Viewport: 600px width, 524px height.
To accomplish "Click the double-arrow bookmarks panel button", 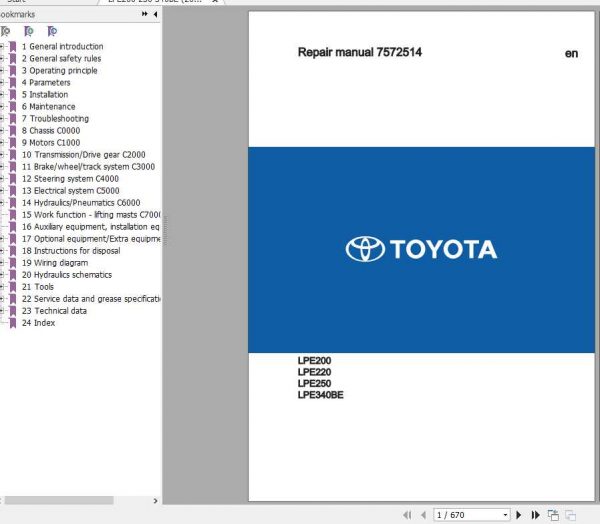I will [145, 14].
